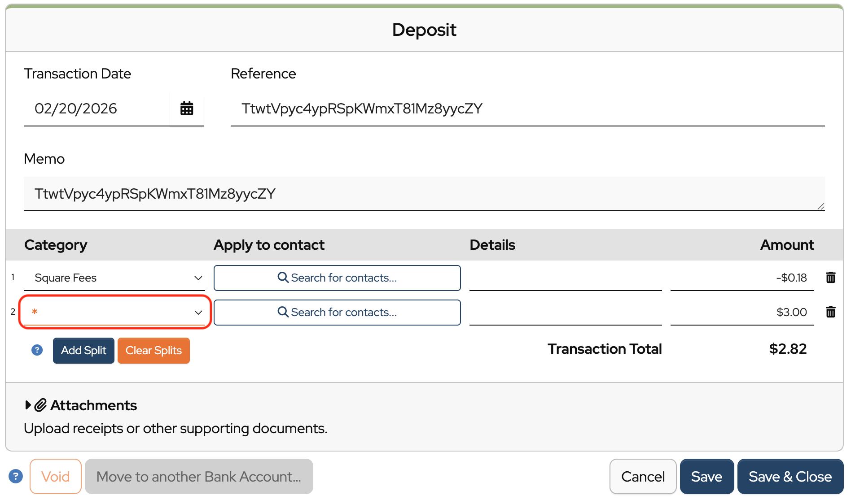This screenshot has width=851, height=504.
Task: Click Add Split button
Action: tap(83, 351)
